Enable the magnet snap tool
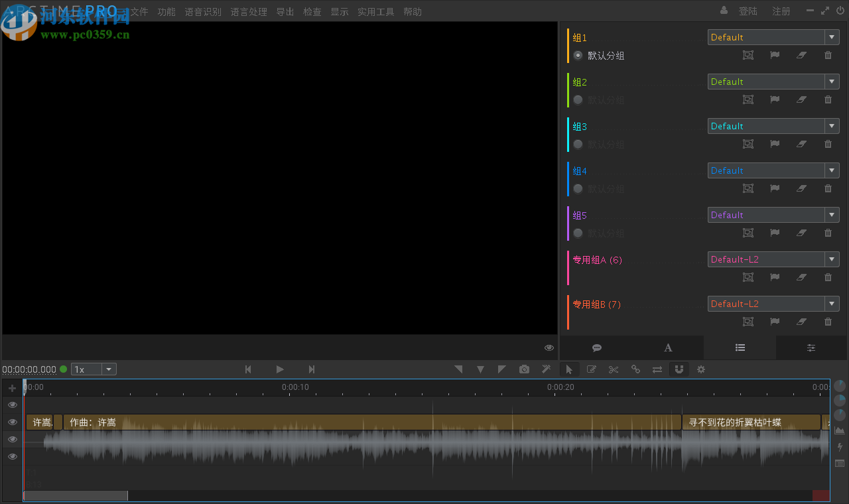 pyautogui.click(x=679, y=369)
